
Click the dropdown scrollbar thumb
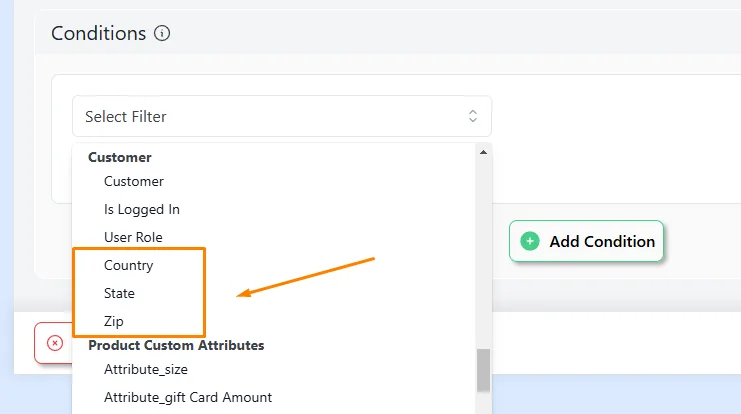483,371
